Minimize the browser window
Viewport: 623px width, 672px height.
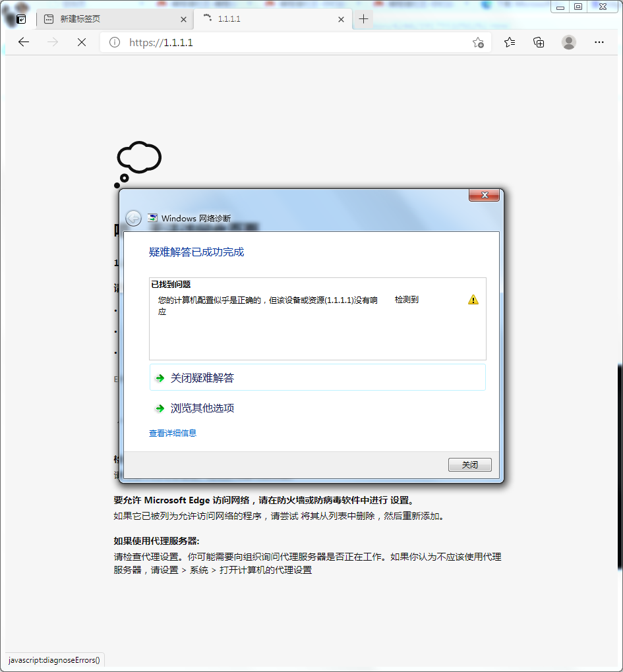coord(560,7)
